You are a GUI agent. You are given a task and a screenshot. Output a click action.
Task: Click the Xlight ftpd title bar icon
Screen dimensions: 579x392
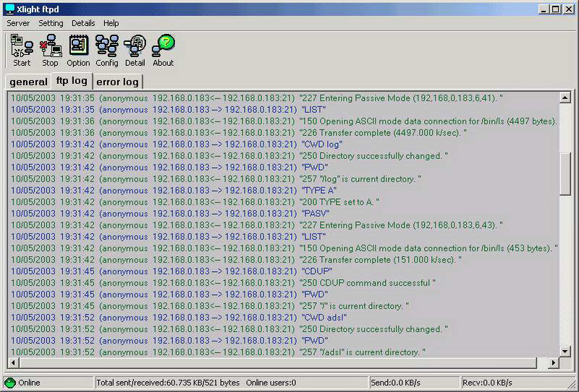tap(9, 9)
